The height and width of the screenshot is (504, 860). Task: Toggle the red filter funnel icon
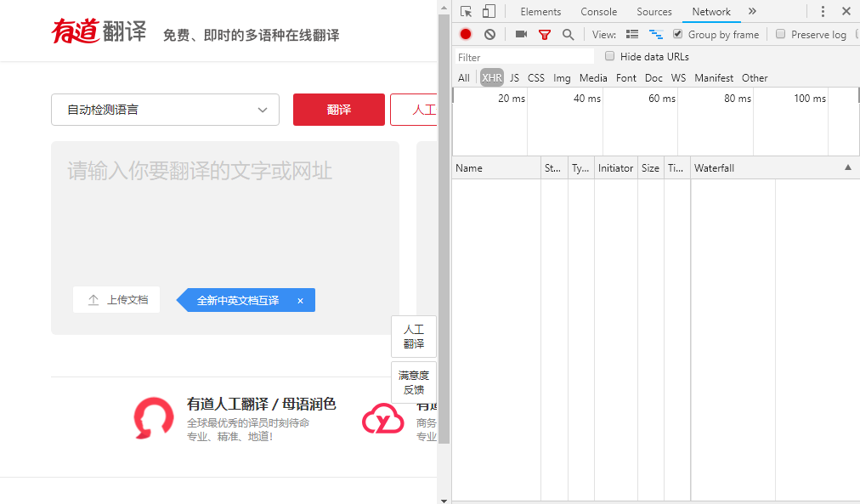point(545,35)
